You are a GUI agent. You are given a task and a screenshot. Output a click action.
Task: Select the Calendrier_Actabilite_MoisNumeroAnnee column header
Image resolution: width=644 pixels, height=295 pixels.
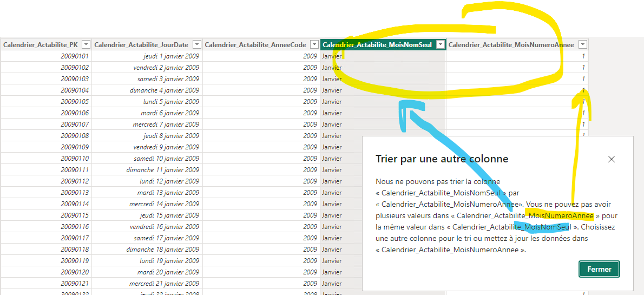coord(517,44)
